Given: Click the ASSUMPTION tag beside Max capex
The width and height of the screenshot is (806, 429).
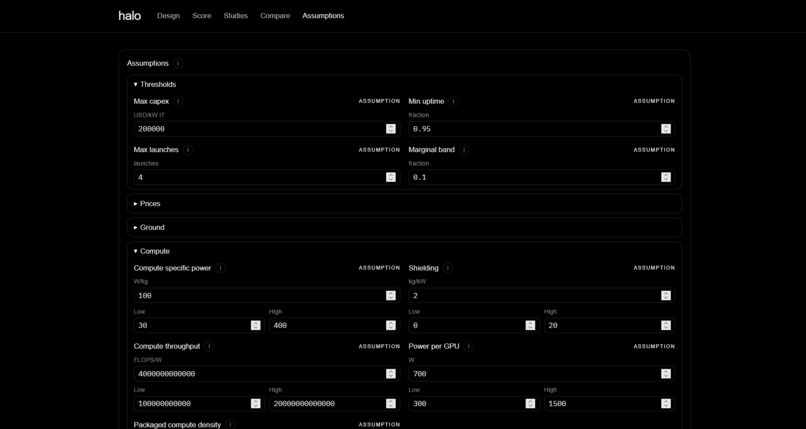Looking at the screenshot, I should click(379, 101).
